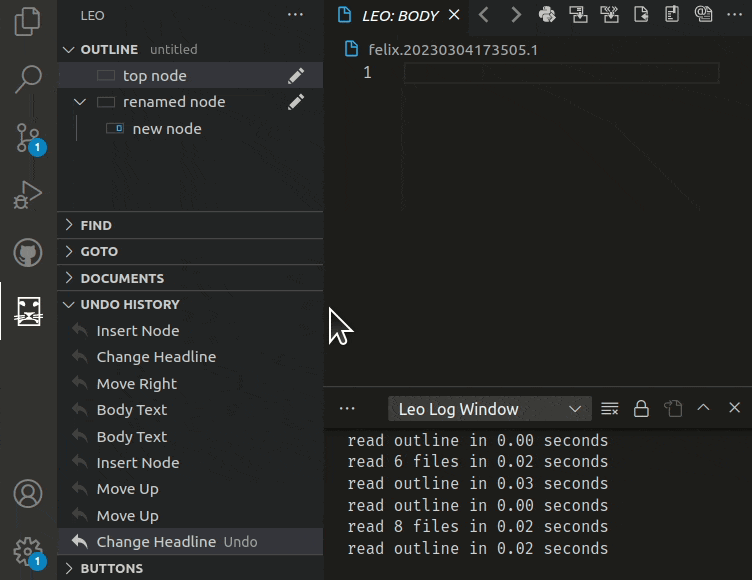Open the Explorer view in activity bar
752x580 pixels.
(27, 22)
